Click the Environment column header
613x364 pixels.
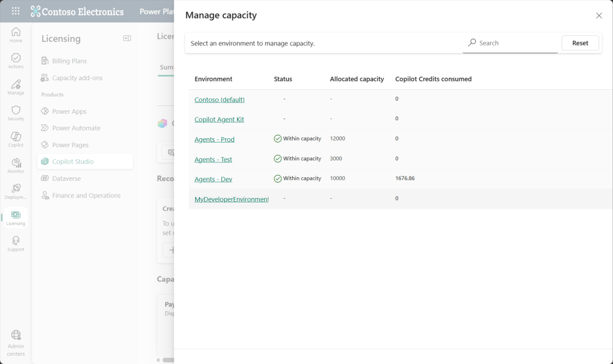point(213,79)
